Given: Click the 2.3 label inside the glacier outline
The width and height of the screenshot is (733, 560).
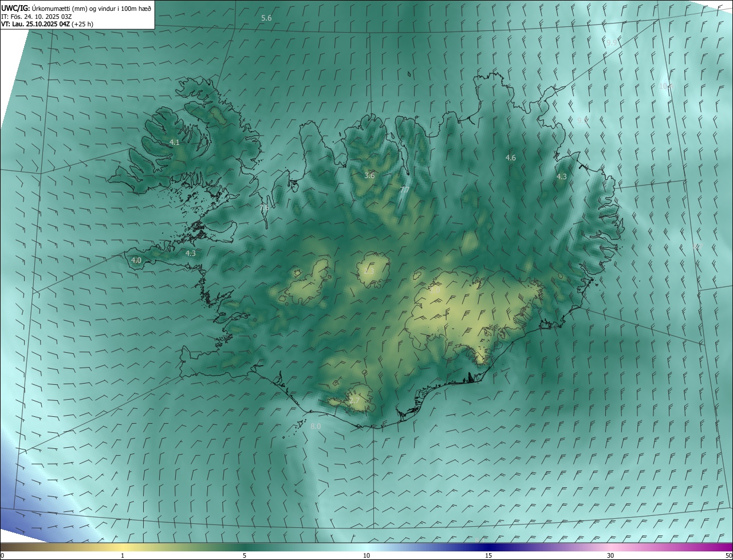Looking at the screenshot, I should pos(369,271).
